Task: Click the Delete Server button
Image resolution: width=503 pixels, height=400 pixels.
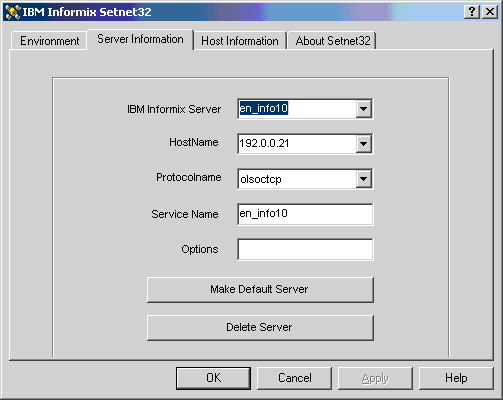Action: coord(260,327)
